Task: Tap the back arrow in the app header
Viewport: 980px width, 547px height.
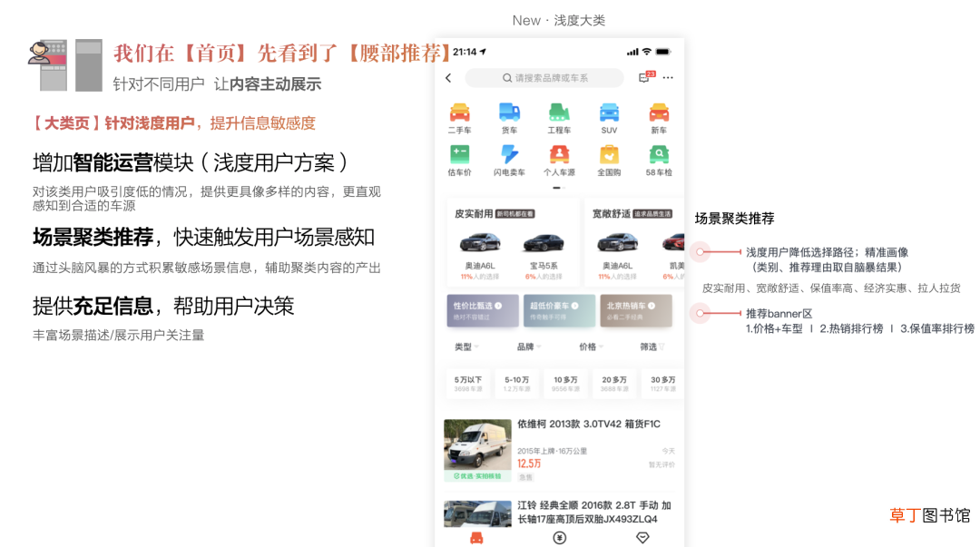Action: (x=448, y=78)
